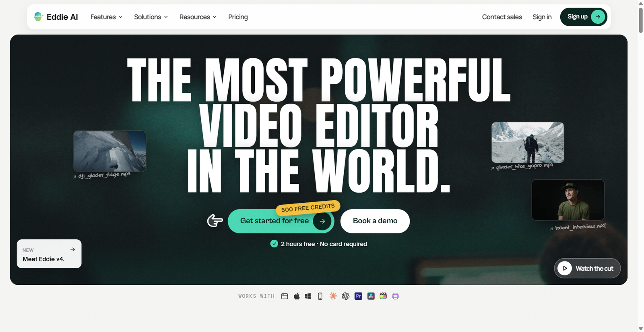Click the Eddie AI logo icon

point(38,17)
